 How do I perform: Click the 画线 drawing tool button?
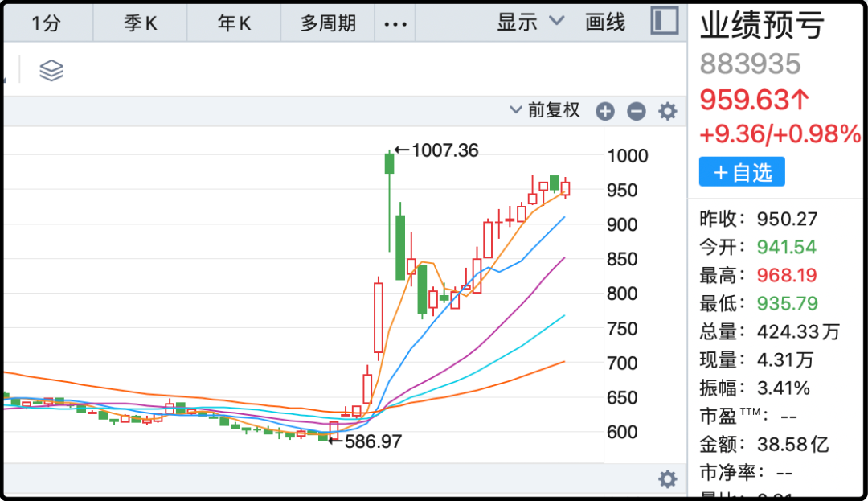click(605, 23)
